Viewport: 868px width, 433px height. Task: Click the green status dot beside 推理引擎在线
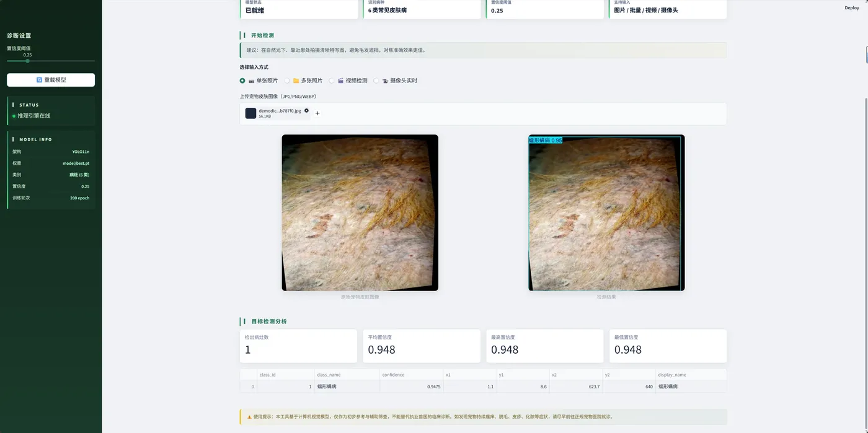(x=14, y=116)
